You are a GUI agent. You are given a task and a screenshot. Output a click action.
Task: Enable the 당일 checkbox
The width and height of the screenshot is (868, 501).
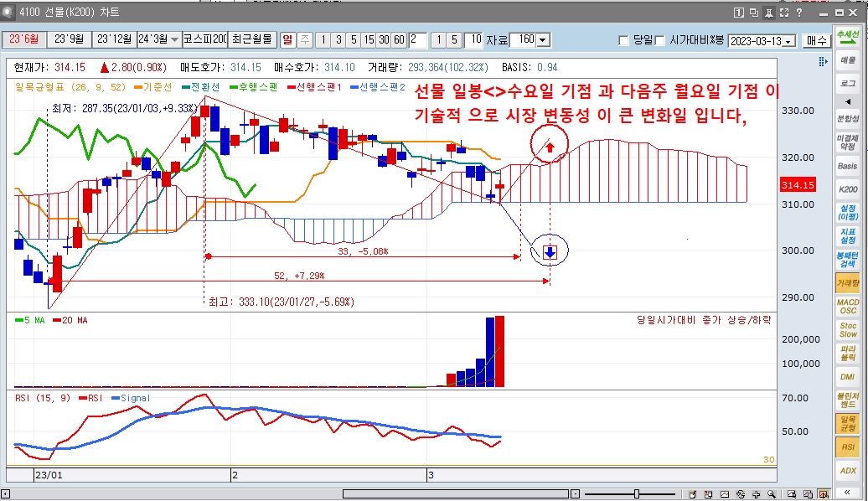[x=623, y=40]
